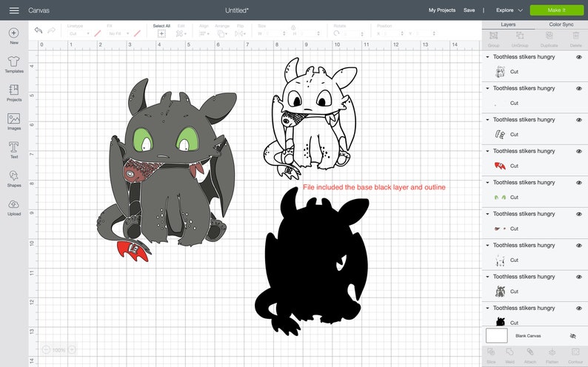Redo the last action
The image size is (588, 367).
pyautogui.click(x=52, y=30)
